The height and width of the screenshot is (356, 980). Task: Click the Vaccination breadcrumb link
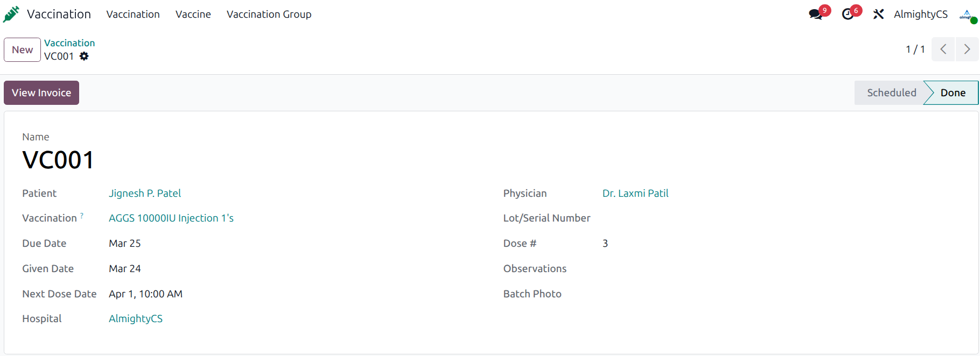click(69, 43)
